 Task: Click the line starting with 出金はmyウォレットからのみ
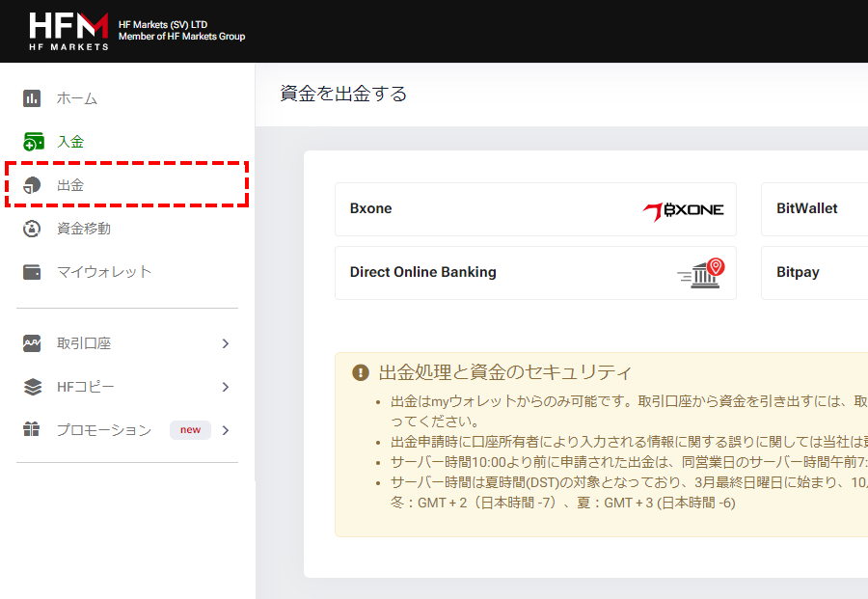click(x=629, y=401)
